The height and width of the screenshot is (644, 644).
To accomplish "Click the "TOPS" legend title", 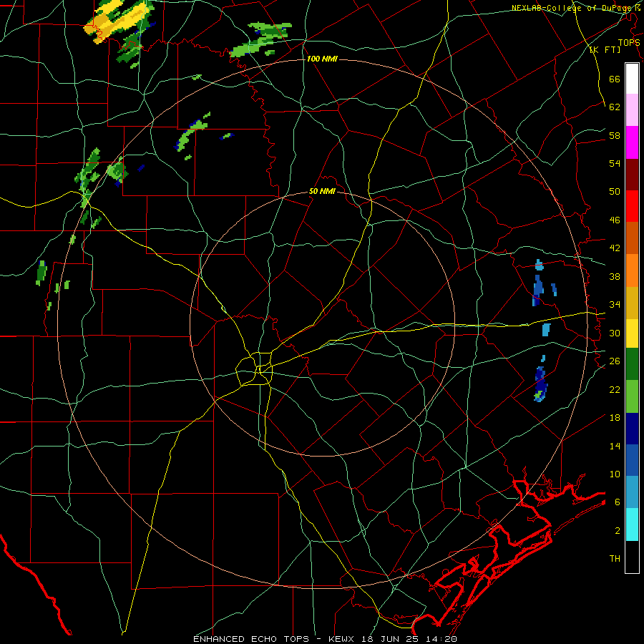I will (629, 42).
